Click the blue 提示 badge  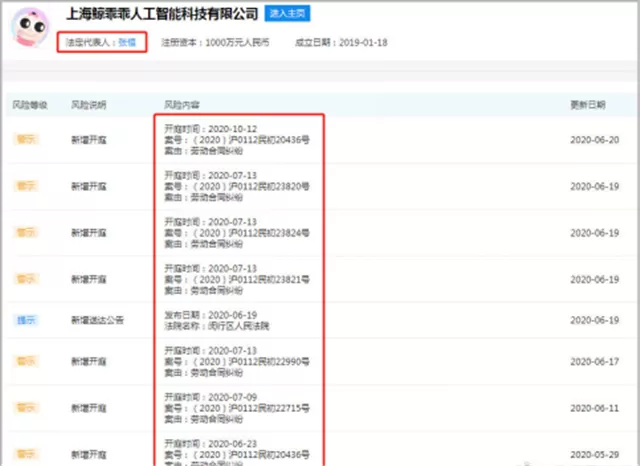click(x=26, y=320)
